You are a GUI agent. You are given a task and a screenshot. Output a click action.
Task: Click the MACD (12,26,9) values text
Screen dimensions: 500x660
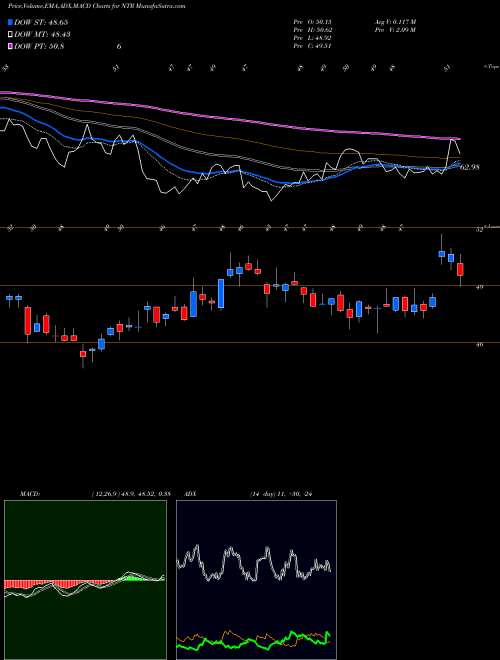click(x=130, y=494)
